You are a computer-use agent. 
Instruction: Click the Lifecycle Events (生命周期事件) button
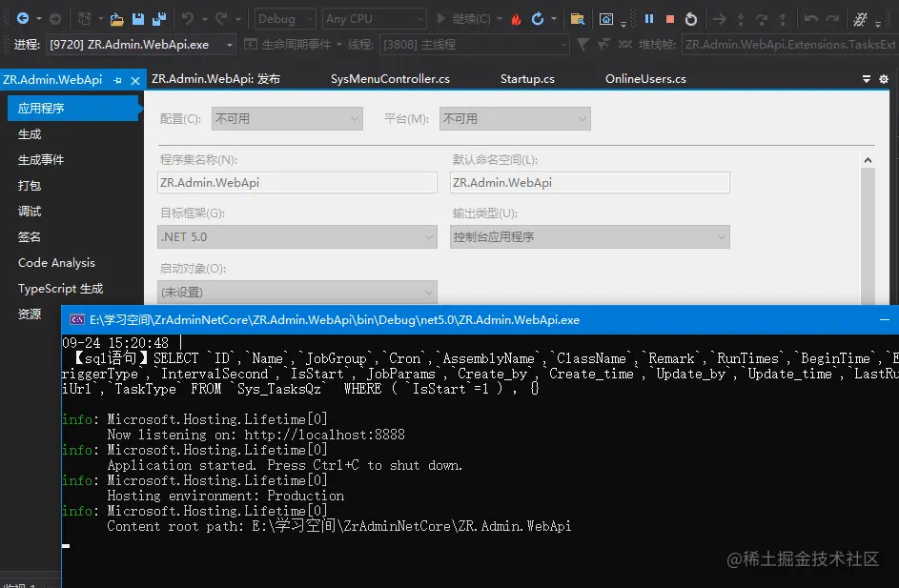(x=293, y=44)
